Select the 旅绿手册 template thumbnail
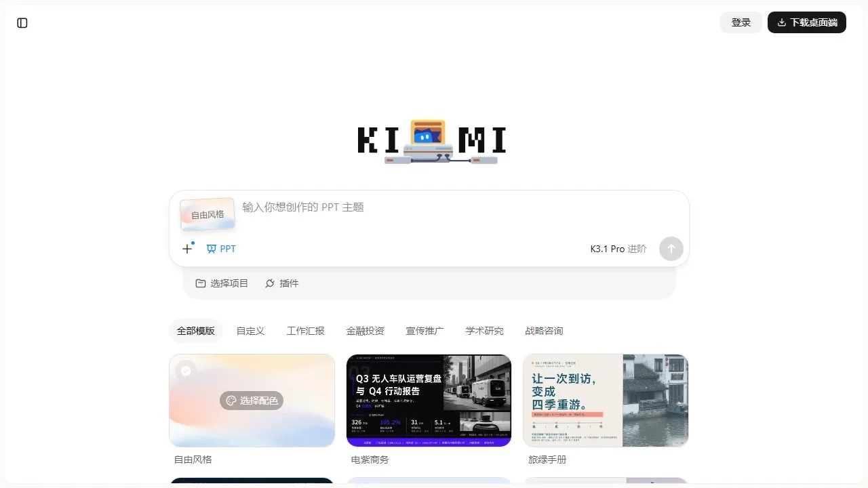 tap(606, 401)
